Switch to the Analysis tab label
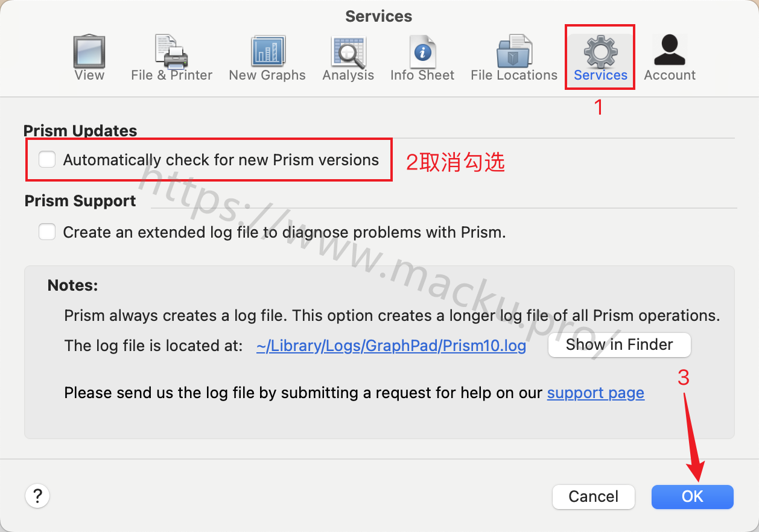The width and height of the screenshot is (759, 532). click(x=348, y=75)
